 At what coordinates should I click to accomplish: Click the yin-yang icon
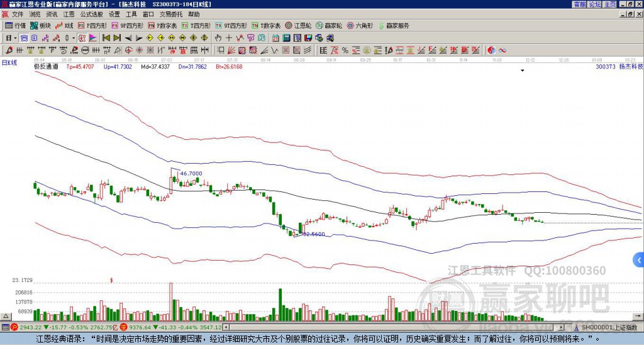491,50
